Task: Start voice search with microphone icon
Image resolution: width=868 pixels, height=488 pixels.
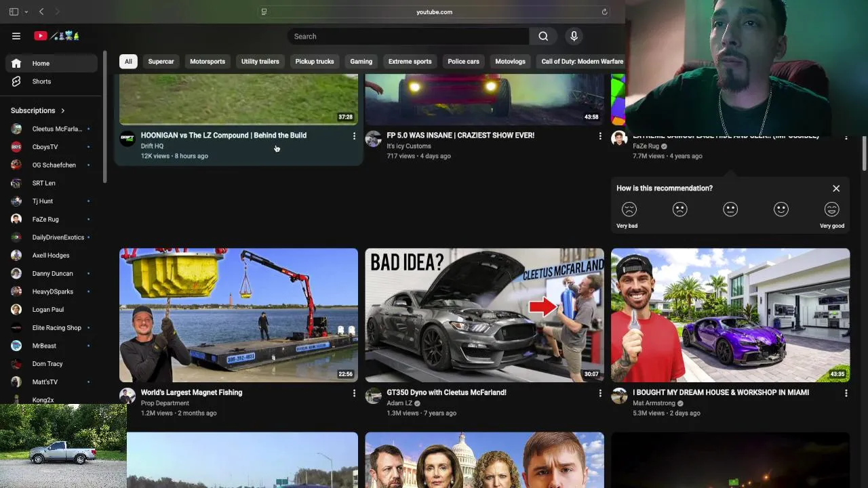Action: [x=574, y=37]
